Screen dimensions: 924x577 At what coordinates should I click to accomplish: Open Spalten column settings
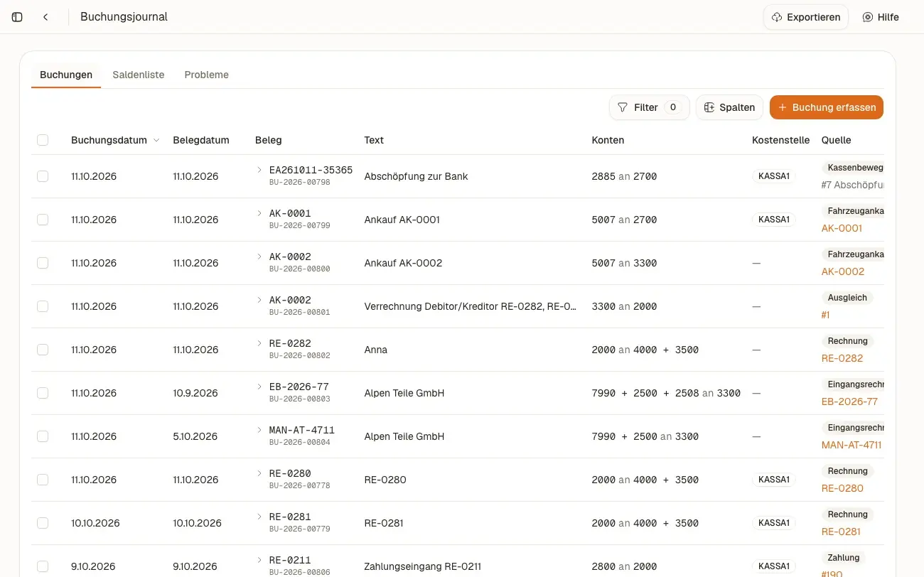729,107
